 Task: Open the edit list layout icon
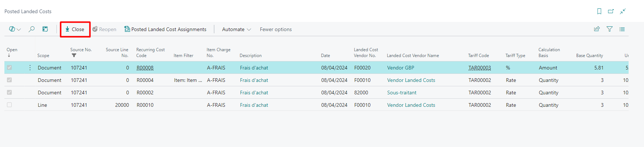tap(45, 29)
